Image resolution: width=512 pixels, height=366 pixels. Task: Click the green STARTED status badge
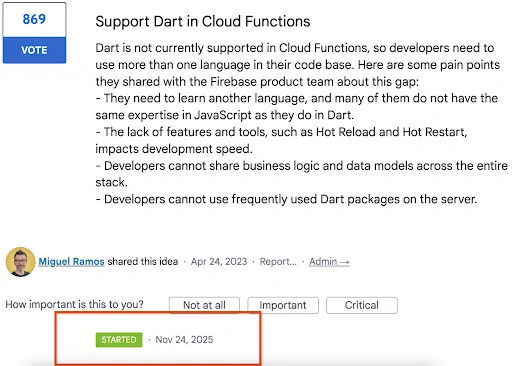[x=119, y=340]
